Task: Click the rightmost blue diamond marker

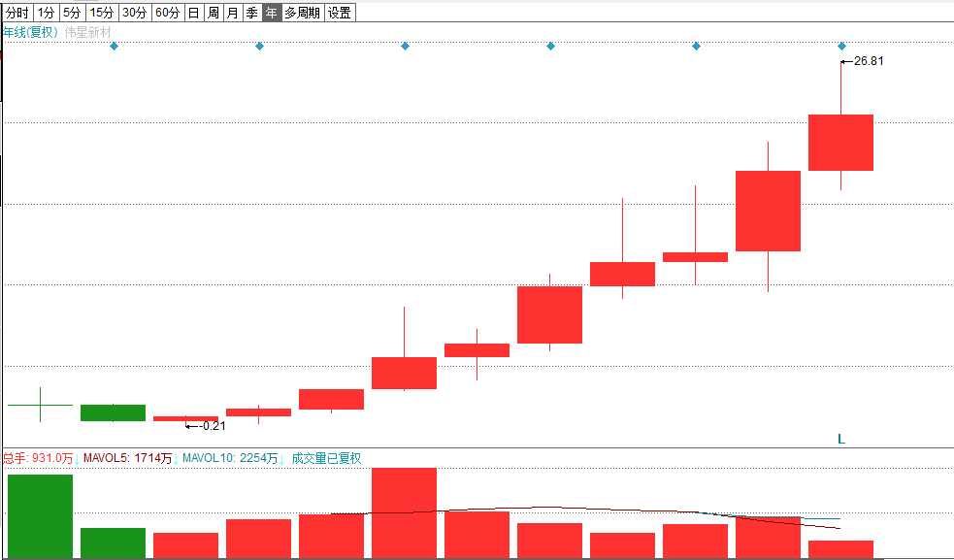Action: click(x=841, y=47)
